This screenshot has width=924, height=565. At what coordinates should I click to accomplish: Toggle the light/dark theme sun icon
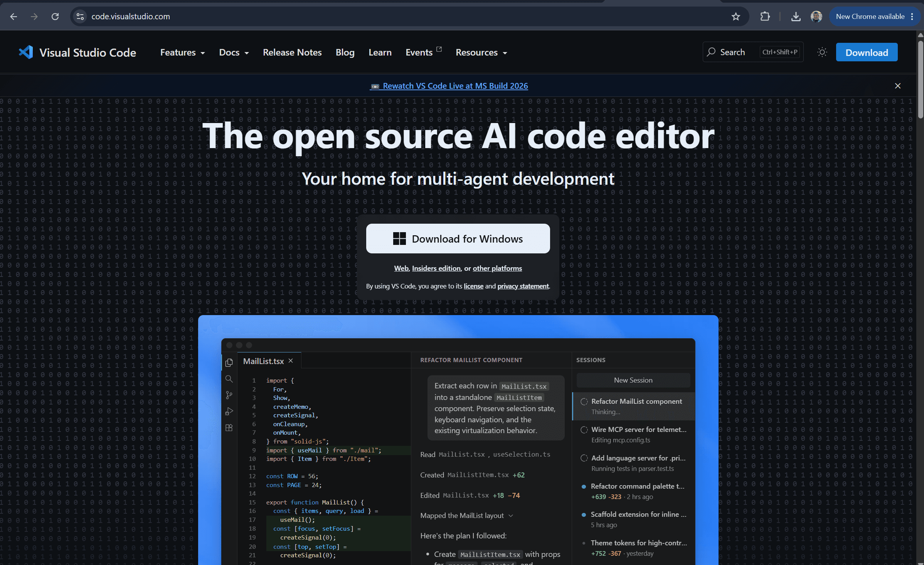tap(822, 52)
